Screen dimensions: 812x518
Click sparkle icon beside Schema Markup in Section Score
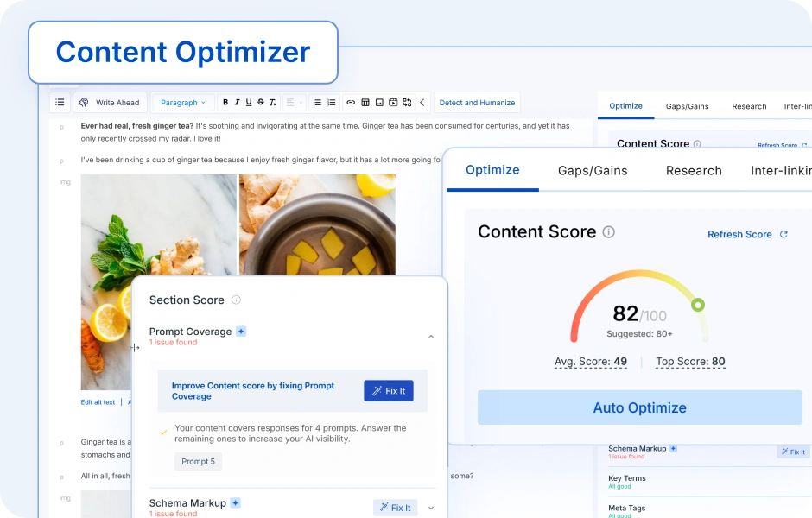236,502
